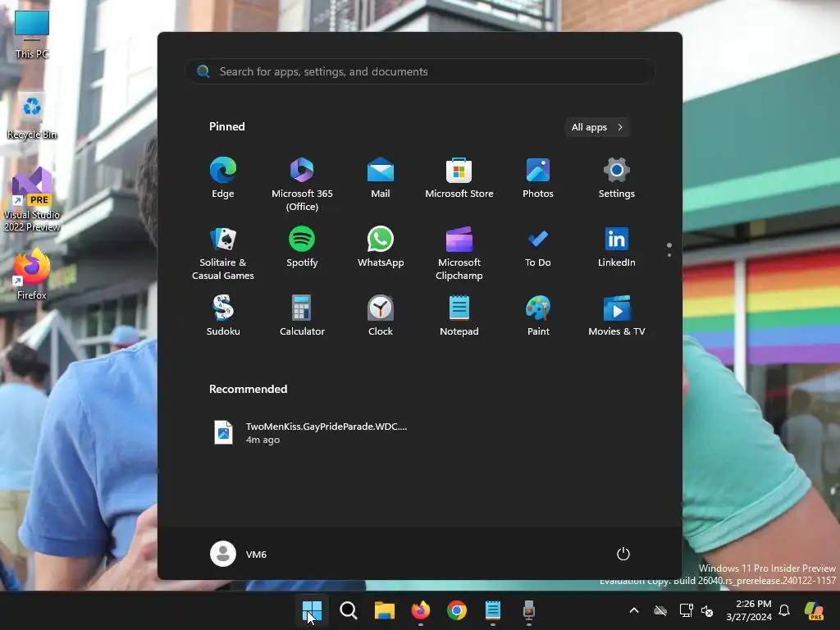840x630 pixels.
Task: Launch the Photos app
Action: pyautogui.click(x=538, y=178)
